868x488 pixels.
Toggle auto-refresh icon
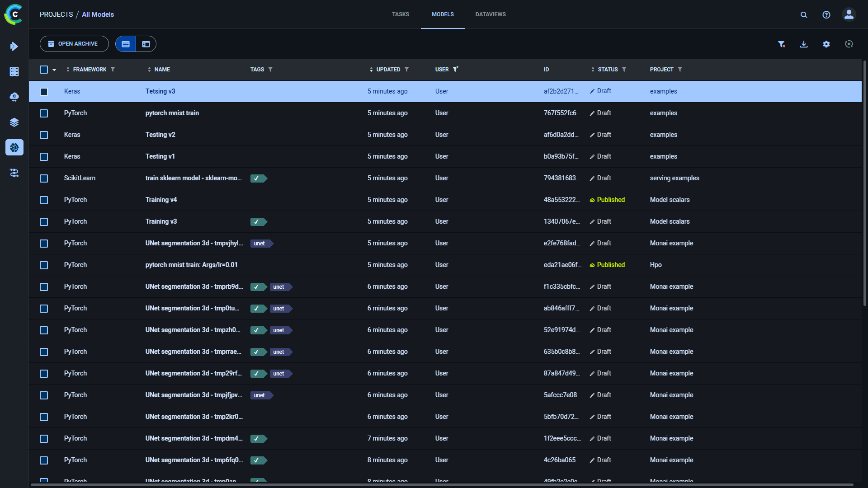pos(849,44)
